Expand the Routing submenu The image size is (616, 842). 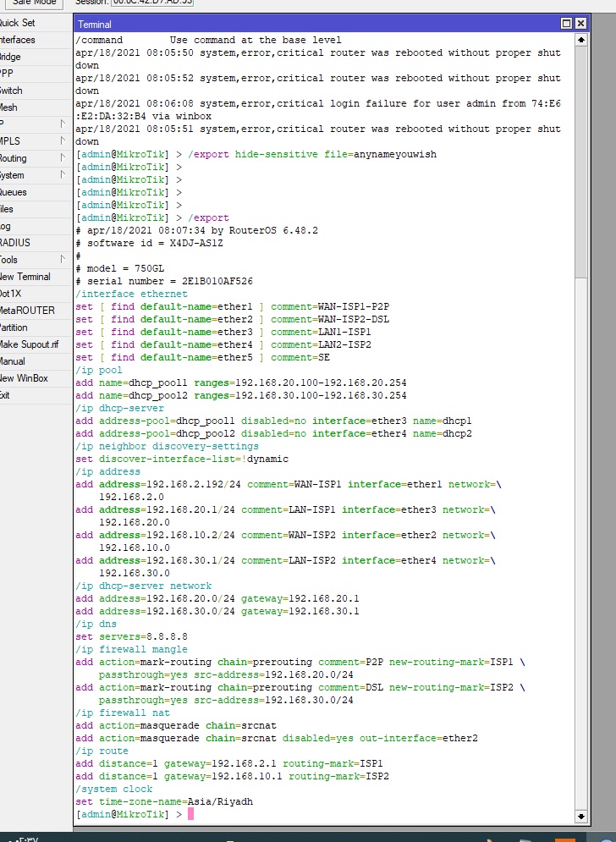coord(63,158)
